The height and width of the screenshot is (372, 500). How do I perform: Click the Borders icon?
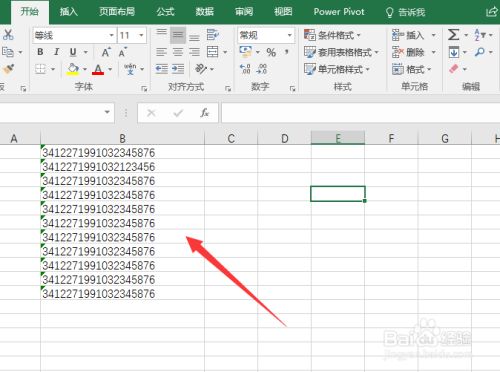40,69
